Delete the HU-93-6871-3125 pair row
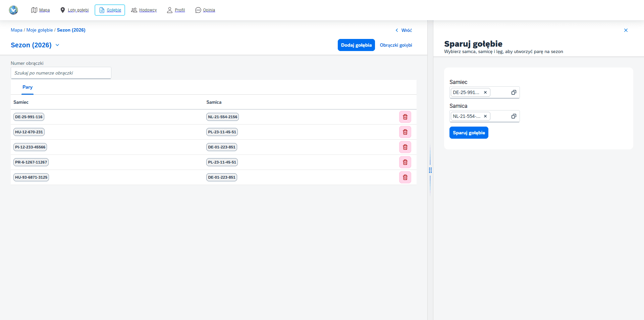Viewport: 644px width, 320px height. 405,177
